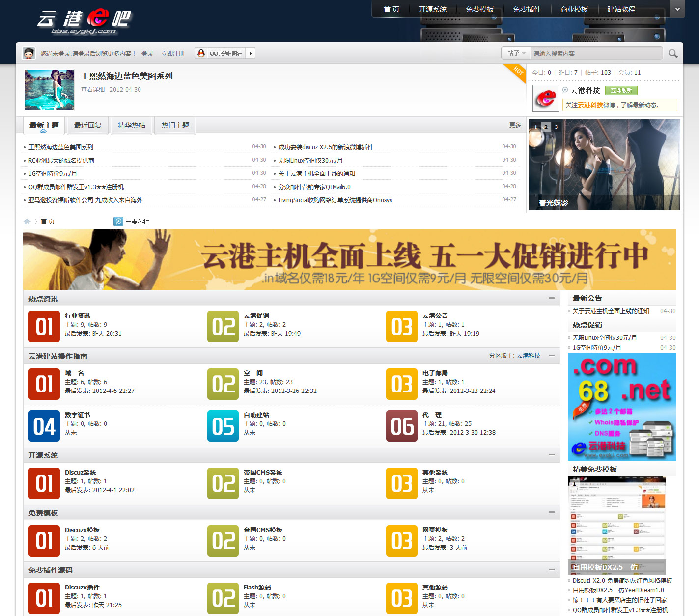Screen dimensions: 699x616
Task: Collapse the 热点资讯 section
Action: point(552,298)
